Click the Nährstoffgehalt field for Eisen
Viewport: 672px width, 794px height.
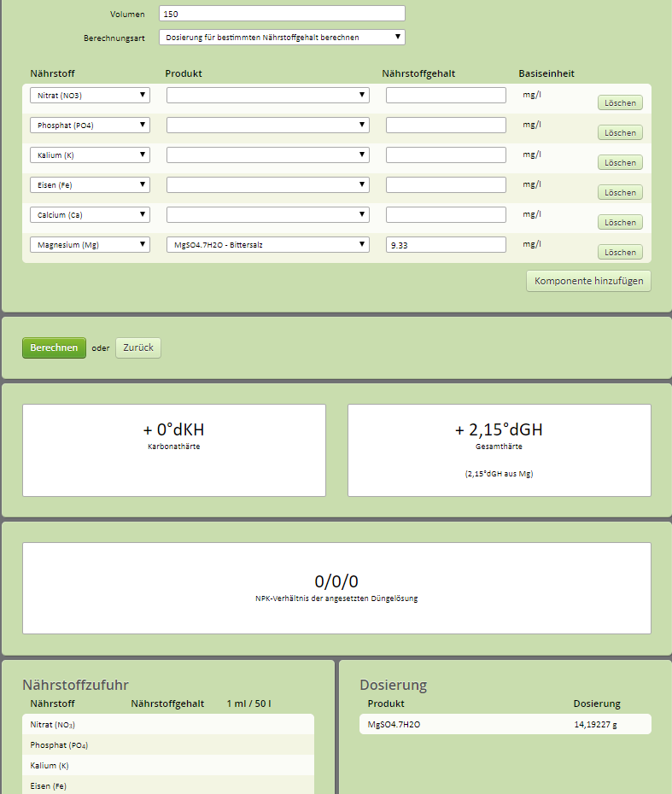(446, 185)
